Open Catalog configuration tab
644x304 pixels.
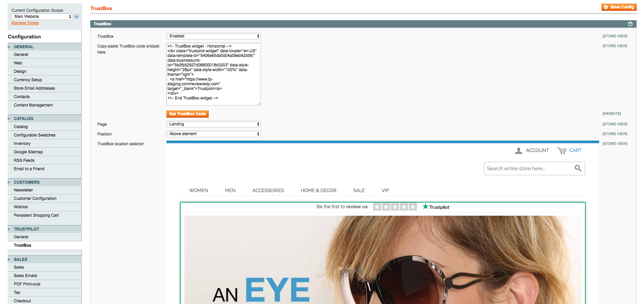44,127
